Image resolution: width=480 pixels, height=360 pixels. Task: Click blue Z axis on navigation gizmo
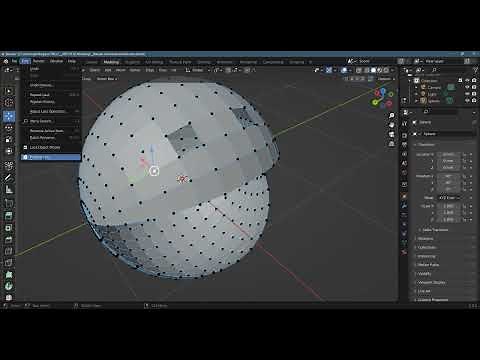click(x=383, y=91)
